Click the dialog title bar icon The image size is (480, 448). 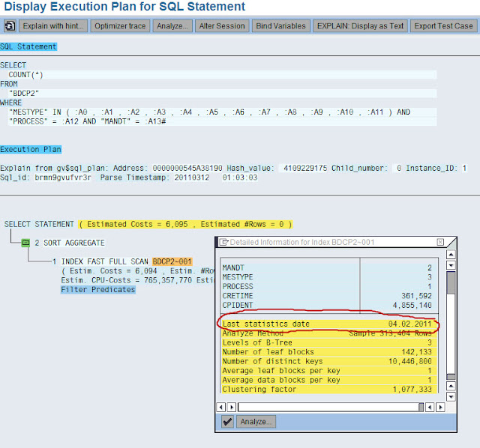pos(224,242)
